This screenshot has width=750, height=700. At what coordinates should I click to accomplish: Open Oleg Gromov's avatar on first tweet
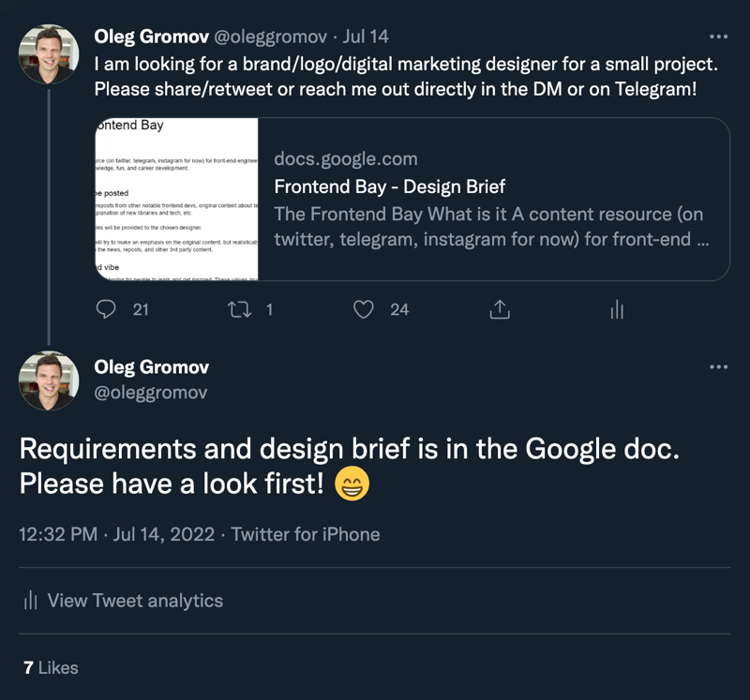click(49, 54)
